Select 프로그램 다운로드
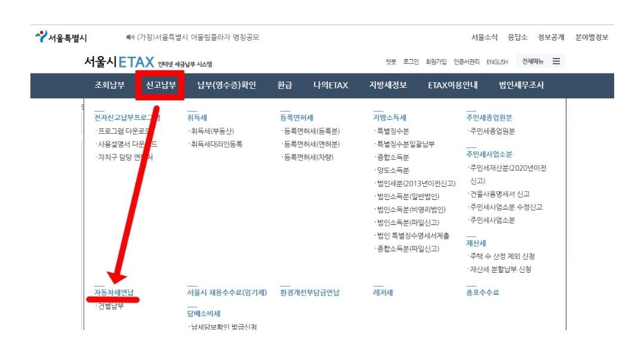The image size is (644, 339). 124,131
